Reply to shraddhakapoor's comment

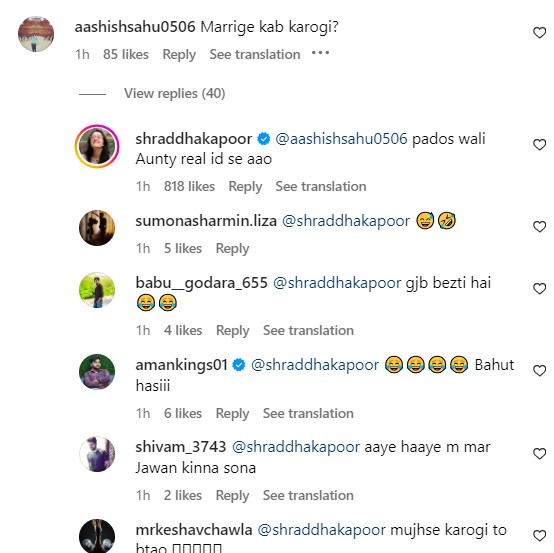pyautogui.click(x=245, y=187)
